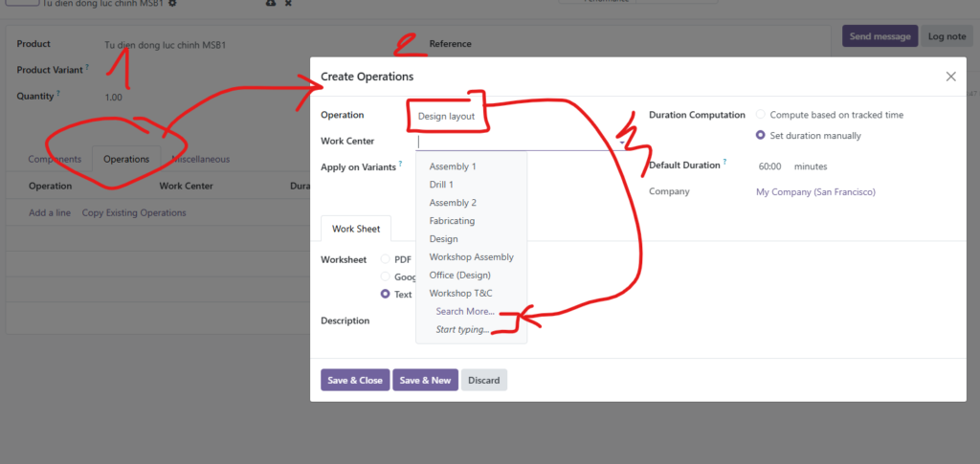The width and height of the screenshot is (980, 464).
Task: Choose the Text worksheet radio button
Action: pos(386,295)
